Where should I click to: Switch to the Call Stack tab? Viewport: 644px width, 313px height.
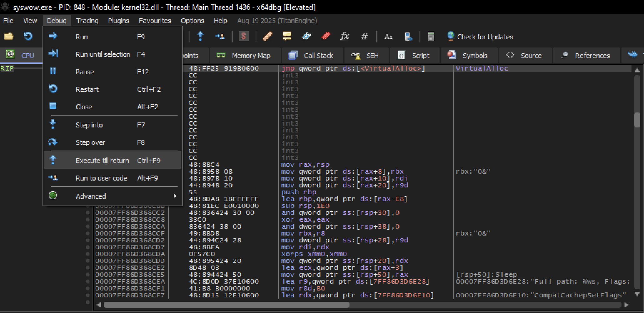pos(312,55)
